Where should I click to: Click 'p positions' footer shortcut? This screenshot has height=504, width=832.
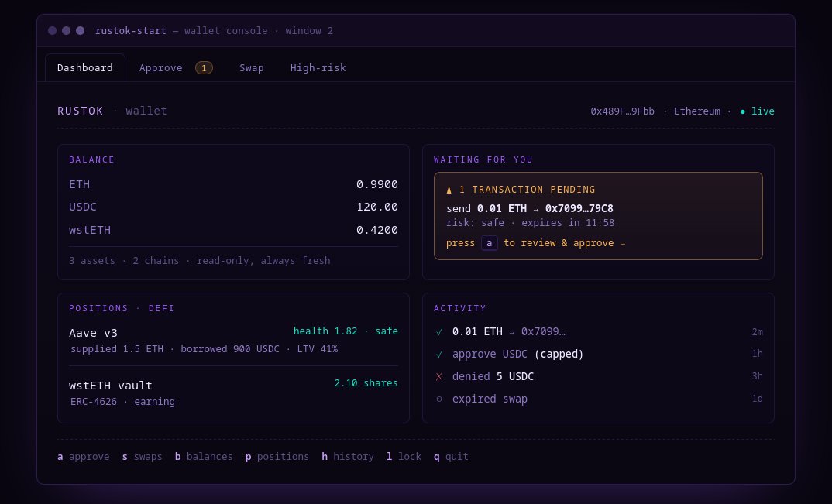click(277, 457)
